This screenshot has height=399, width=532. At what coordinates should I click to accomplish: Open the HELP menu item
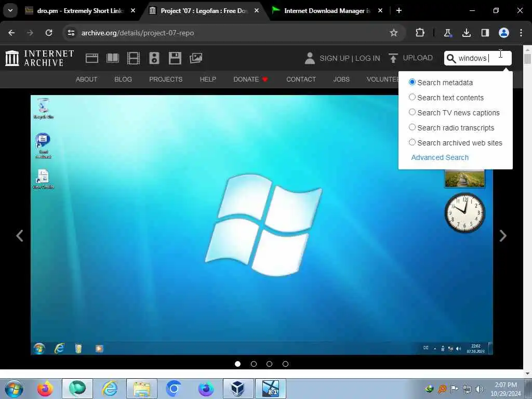208,79
